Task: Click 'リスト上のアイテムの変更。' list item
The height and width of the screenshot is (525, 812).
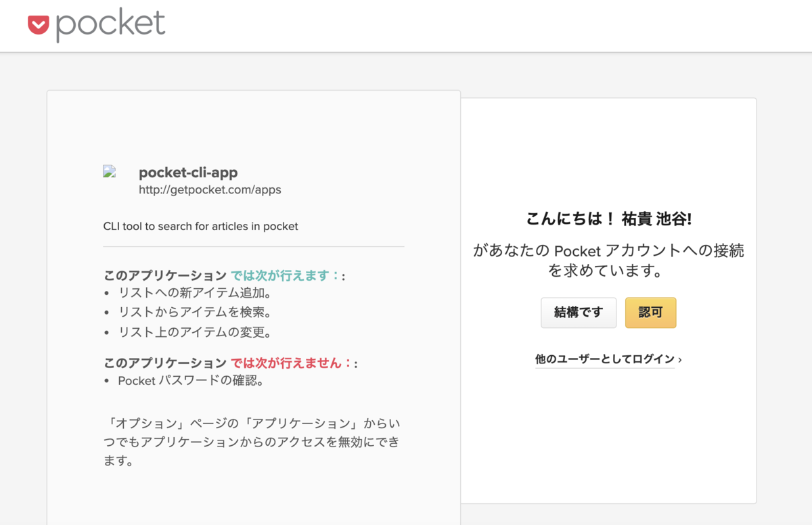Action: (x=195, y=332)
